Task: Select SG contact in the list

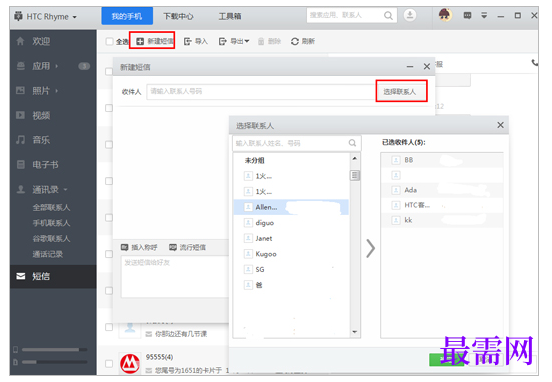Action: click(291, 269)
